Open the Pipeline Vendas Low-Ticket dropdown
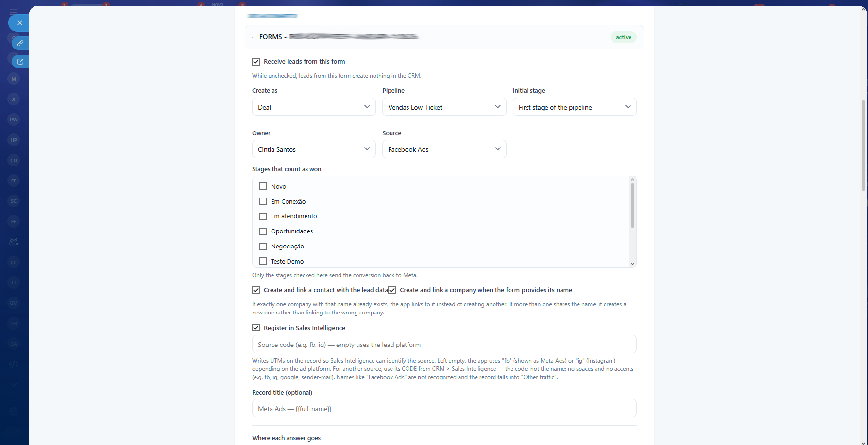 (444, 107)
